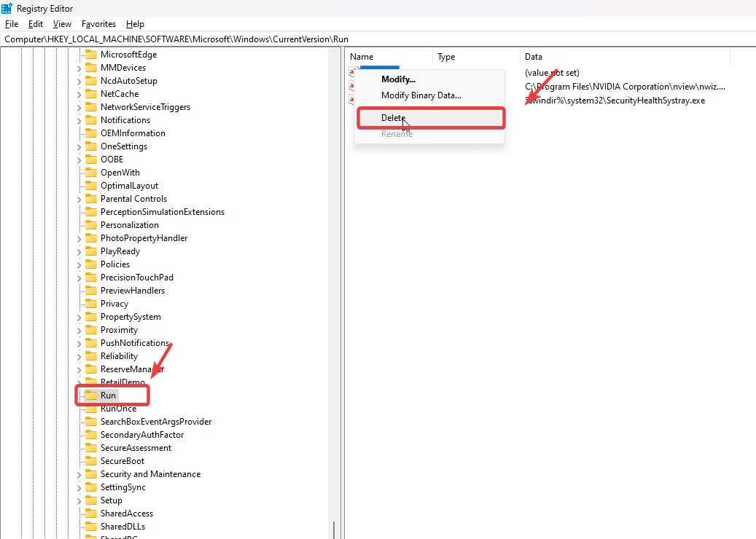Expand the Security and Maintenance key
Viewport: 756px width, 539px height.
click(79, 475)
